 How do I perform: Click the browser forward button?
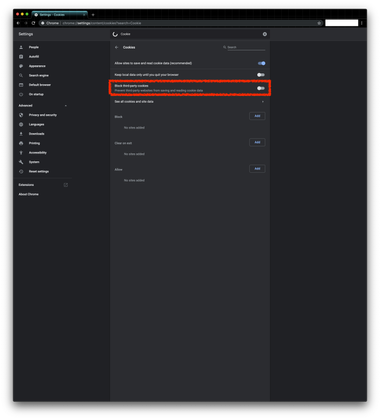pyautogui.click(x=26, y=23)
